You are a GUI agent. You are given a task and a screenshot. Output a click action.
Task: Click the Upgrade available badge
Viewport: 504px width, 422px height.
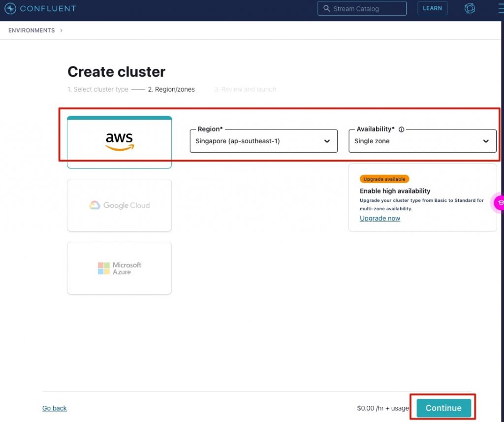tap(384, 179)
